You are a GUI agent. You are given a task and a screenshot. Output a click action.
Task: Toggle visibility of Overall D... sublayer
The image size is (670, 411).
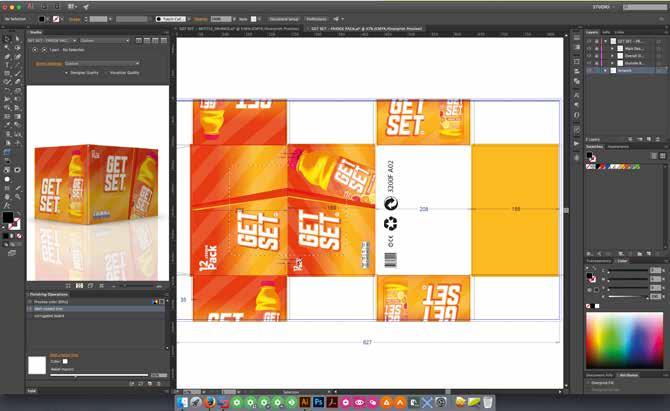point(589,56)
